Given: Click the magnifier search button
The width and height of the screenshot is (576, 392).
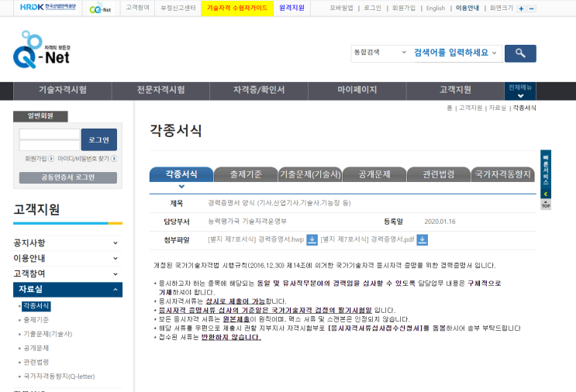Looking at the screenshot, I should point(520,53).
